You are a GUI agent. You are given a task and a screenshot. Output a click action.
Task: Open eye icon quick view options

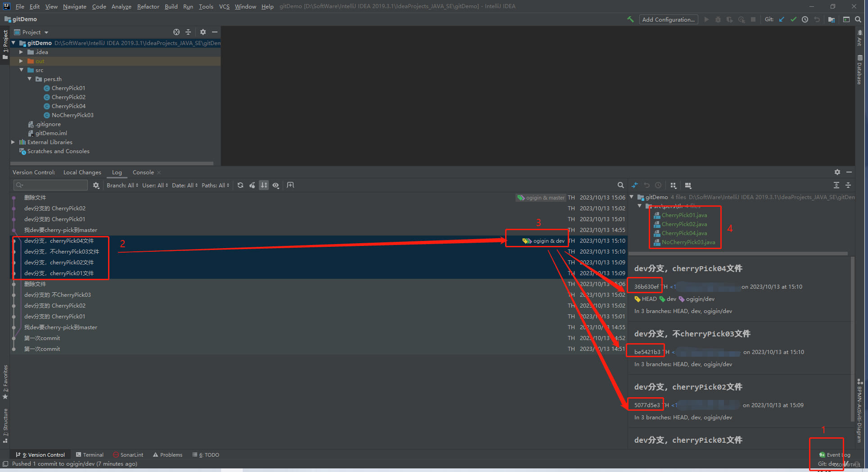coord(276,185)
